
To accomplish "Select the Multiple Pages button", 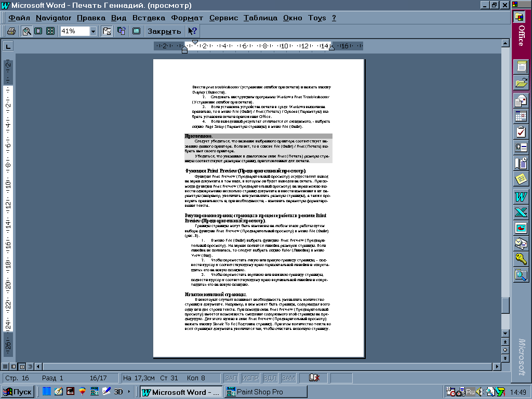I will tap(50, 31).
